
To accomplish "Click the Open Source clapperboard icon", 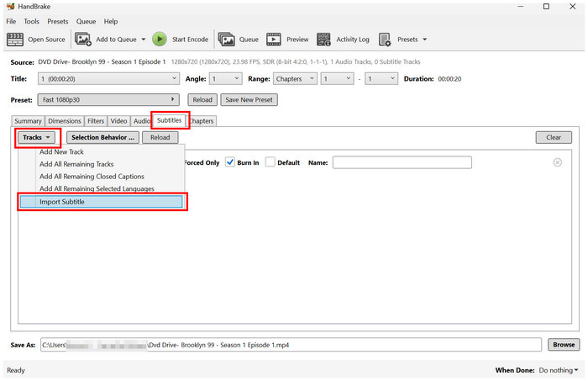I will (x=15, y=39).
